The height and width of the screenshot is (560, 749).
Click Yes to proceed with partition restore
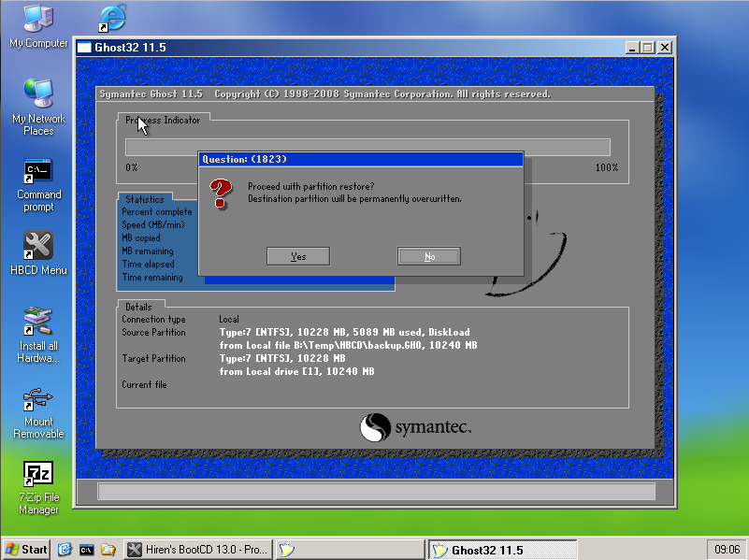[297, 255]
